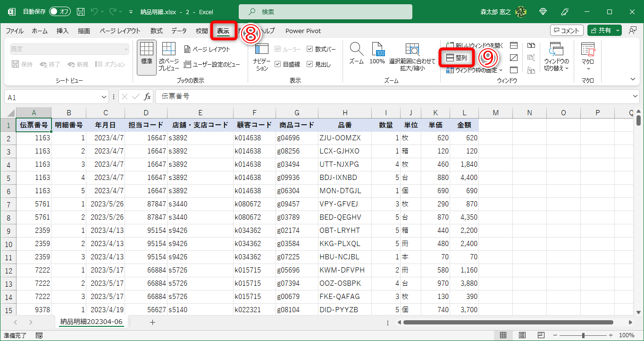This screenshot has width=644, height=341.
Task: Toggle the 目盛線 gridlines checkbox
Action: click(x=278, y=65)
